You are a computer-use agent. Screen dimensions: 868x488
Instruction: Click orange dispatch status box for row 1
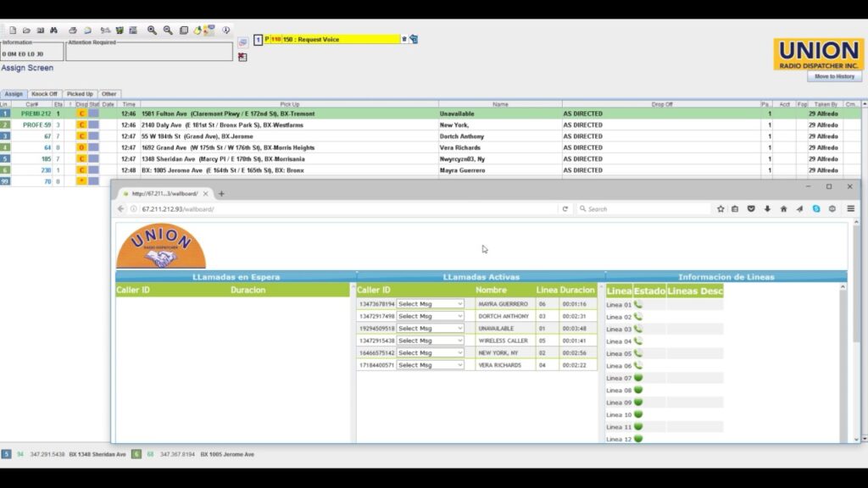81,114
